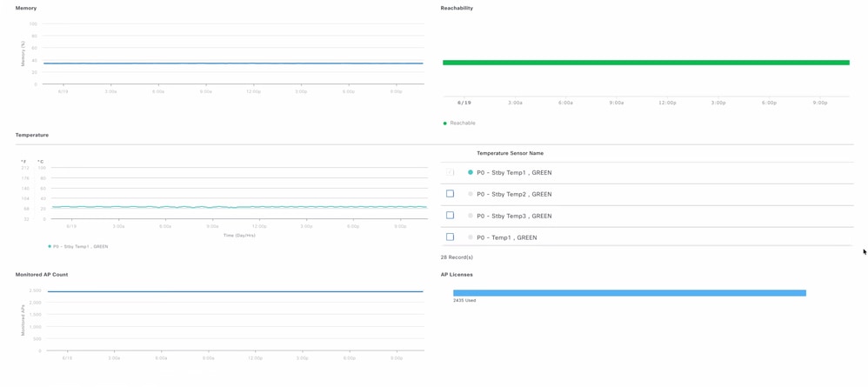Click 'P0 - Stby Temp1 , GREEN' table row text
The width and height of the screenshot is (868, 387).
coord(514,173)
